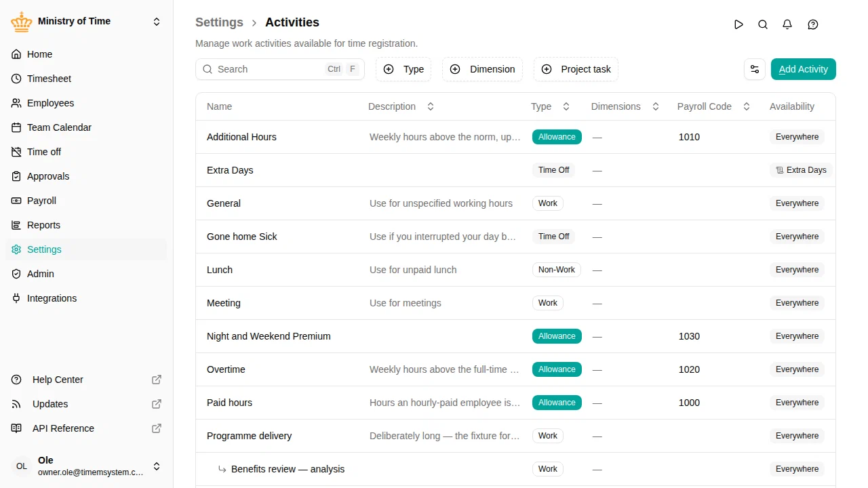Open the Gone home Sick activity
Screen dimensions: 868x488
515,237
